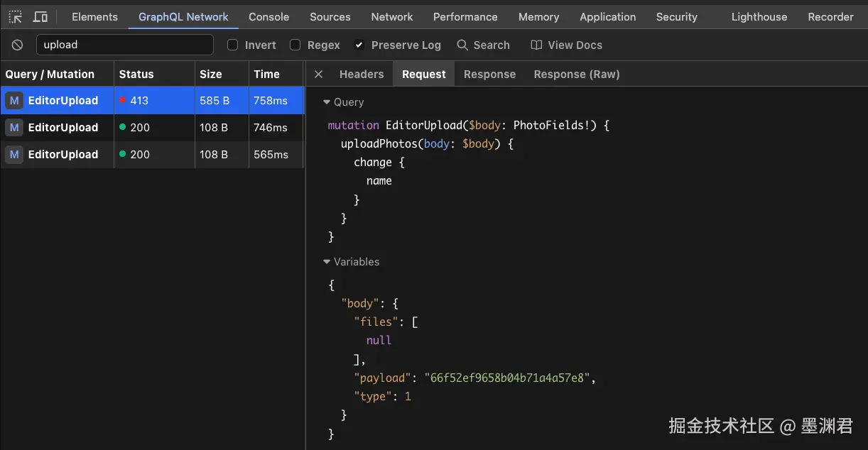The image size is (868, 450).
Task: Open the Elements tab
Action: tap(94, 17)
